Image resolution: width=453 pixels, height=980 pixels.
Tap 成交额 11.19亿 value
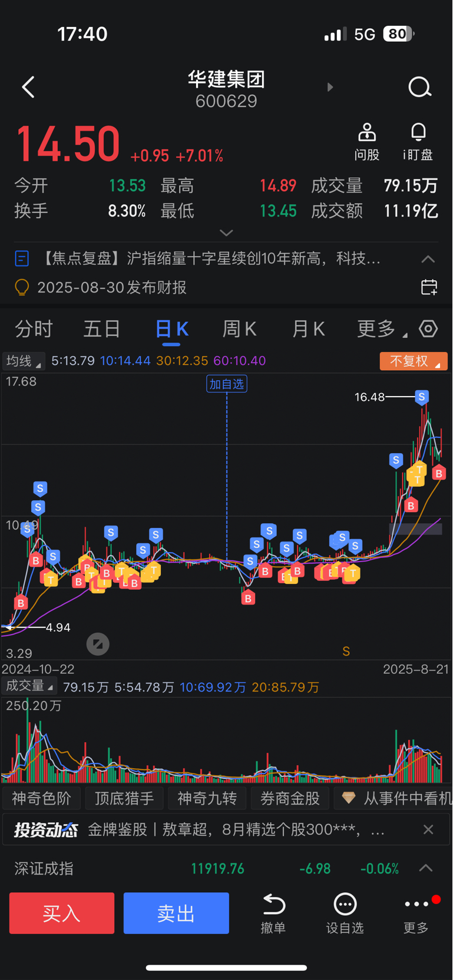pos(411,211)
